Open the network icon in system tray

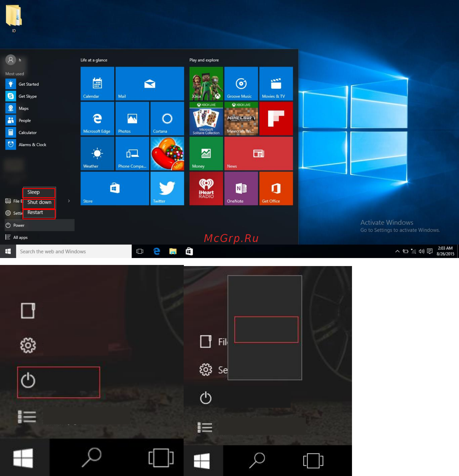click(413, 251)
